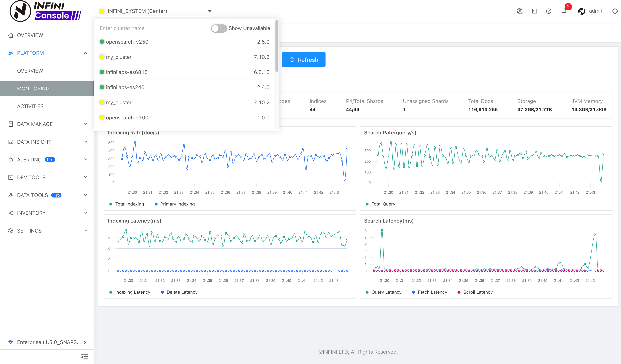Toggle Total Query legend series
The image size is (621, 364).
380,204
